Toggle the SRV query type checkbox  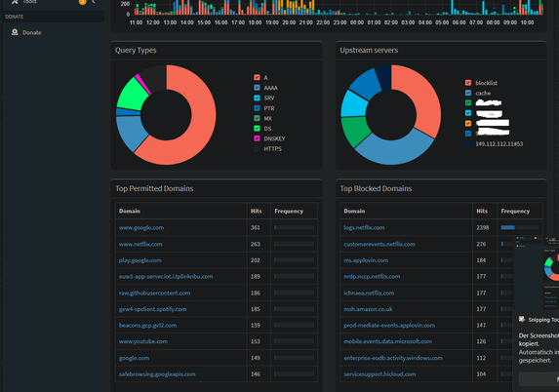[257, 98]
